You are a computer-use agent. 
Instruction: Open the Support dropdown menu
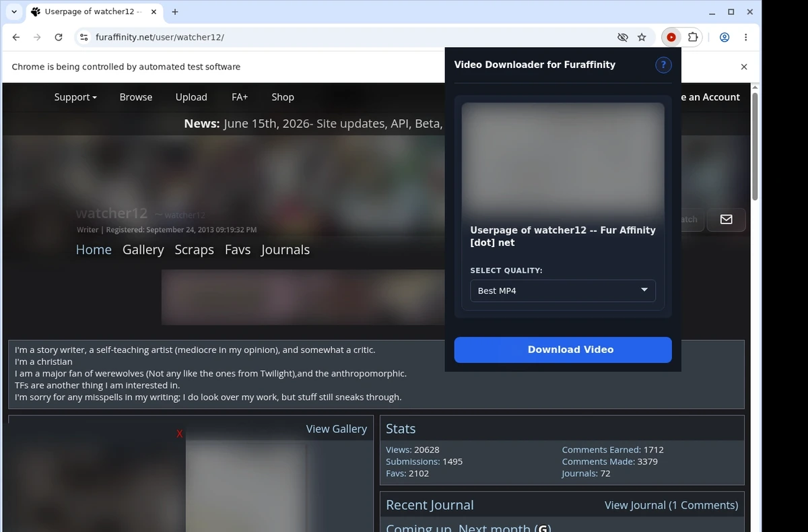(x=75, y=97)
